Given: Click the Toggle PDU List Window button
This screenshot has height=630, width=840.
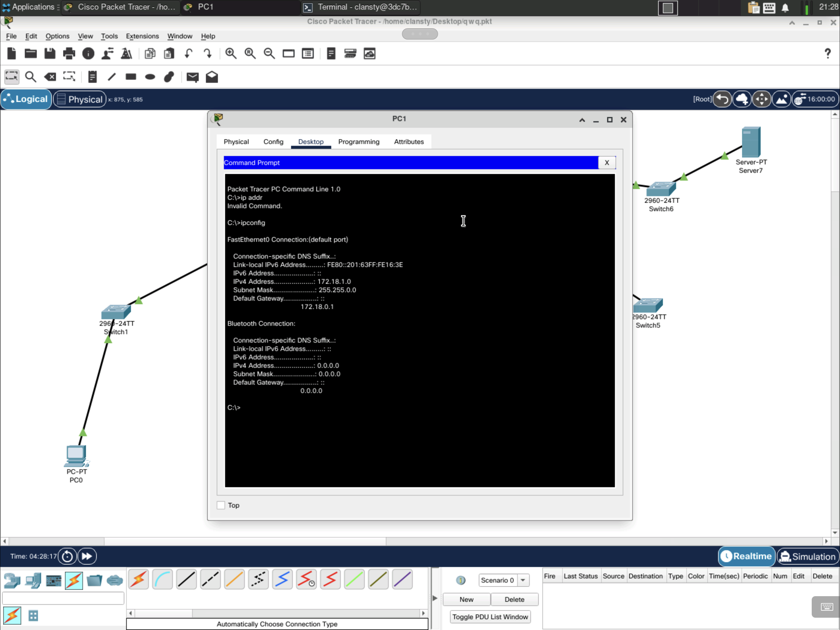Looking at the screenshot, I should [490, 617].
